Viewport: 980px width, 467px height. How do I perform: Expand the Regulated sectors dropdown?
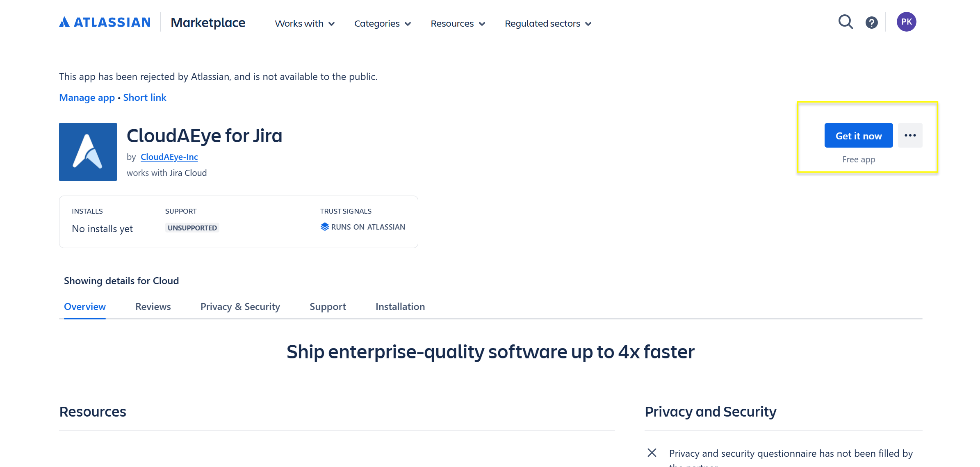point(548,23)
